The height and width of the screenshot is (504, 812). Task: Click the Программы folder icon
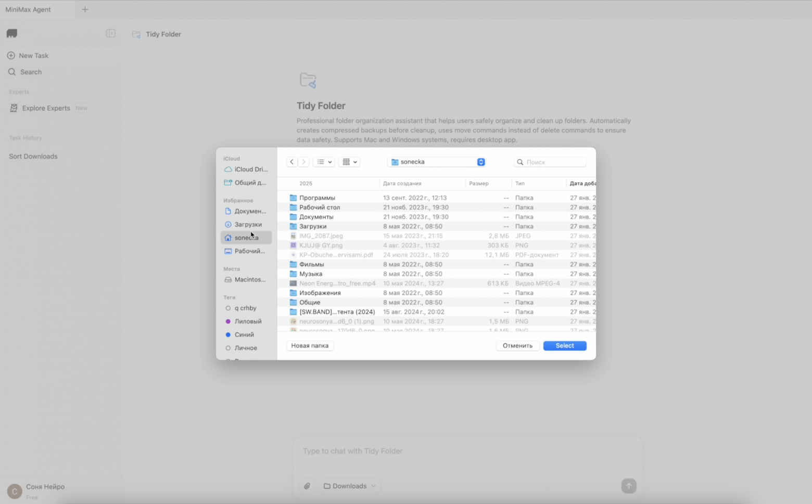pyautogui.click(x=293, y=198)
